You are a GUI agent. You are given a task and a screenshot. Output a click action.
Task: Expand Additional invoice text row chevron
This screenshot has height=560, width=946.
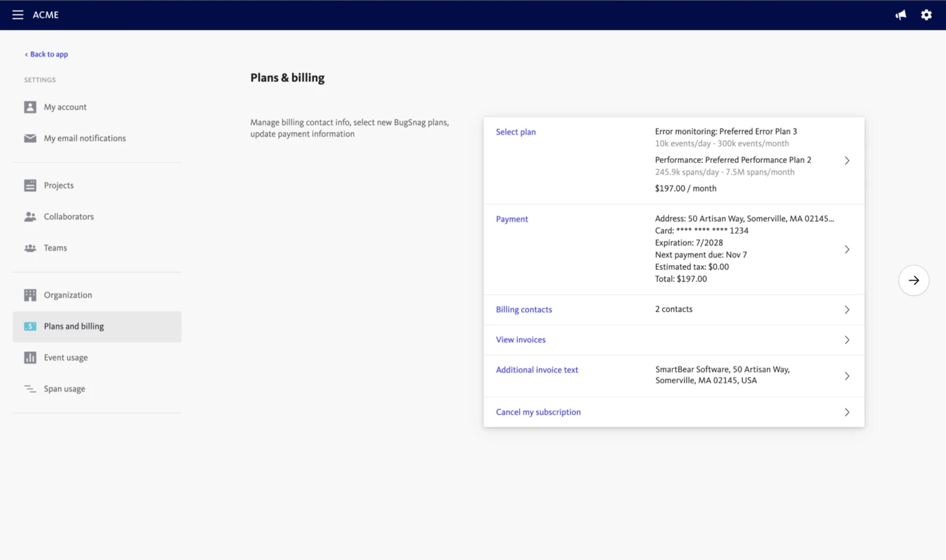click(x=847, y=376)
